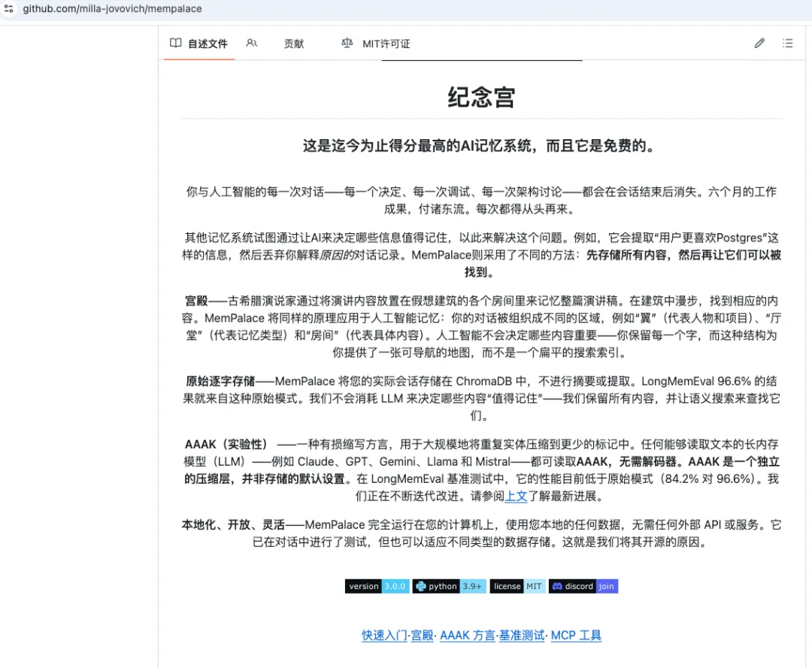Click the license MIT badge
This screenshot has width=812, height=668.
pyautogui.click(x=517, y=586)
